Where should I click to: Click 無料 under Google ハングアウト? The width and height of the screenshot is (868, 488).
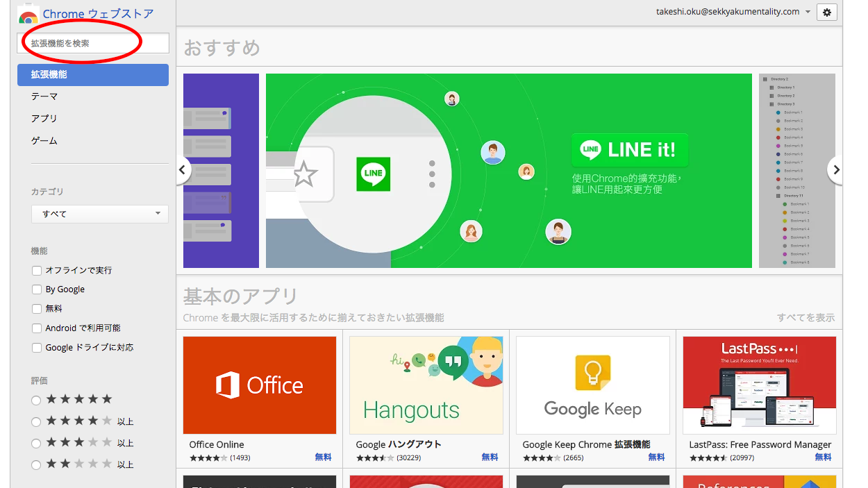(x=490, y=457)
